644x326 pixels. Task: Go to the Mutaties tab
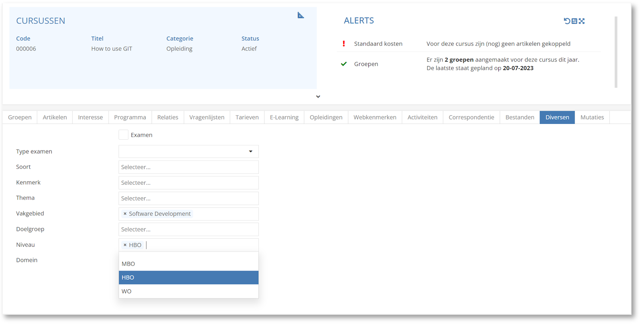click(592, 118)
